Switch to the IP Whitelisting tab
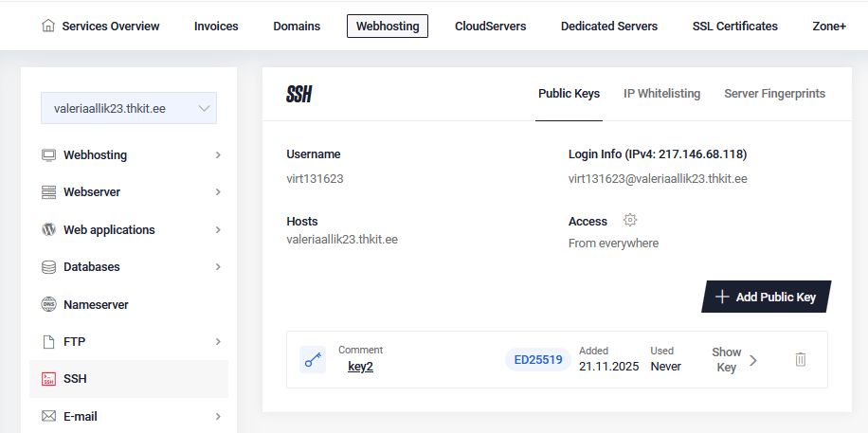The image size is (868, 433). [661, 94]
